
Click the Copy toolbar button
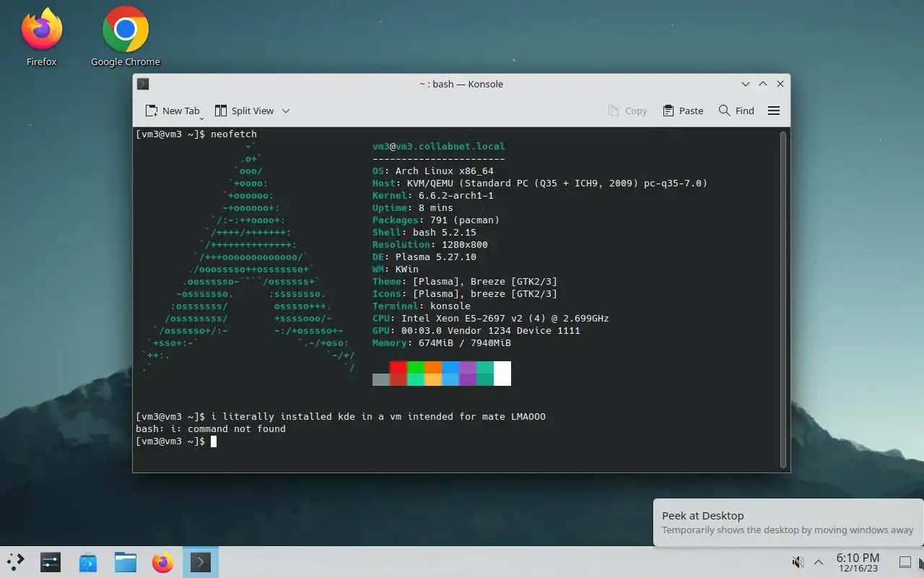[x=627, y=111]
